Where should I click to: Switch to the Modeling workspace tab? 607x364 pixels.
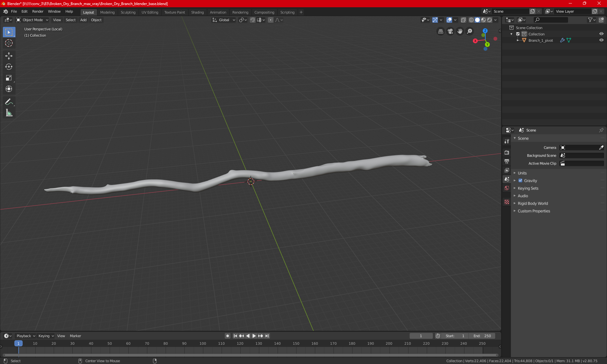click(x=107, y=12)
